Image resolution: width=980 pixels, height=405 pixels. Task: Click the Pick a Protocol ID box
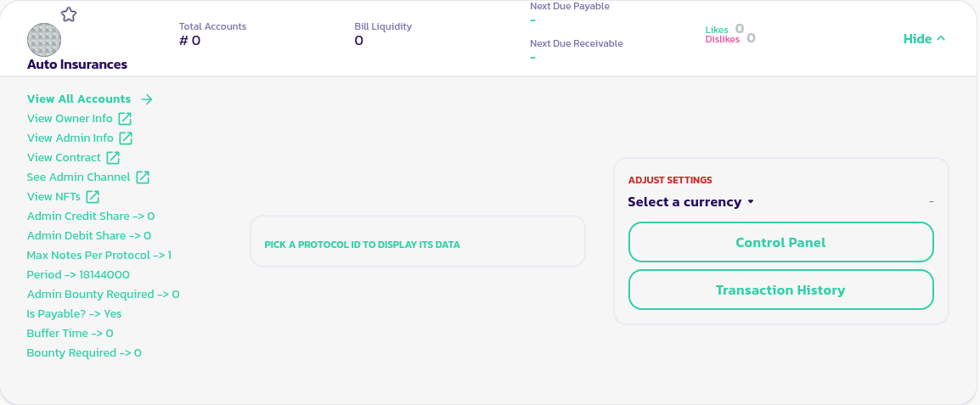coord(417,242)
